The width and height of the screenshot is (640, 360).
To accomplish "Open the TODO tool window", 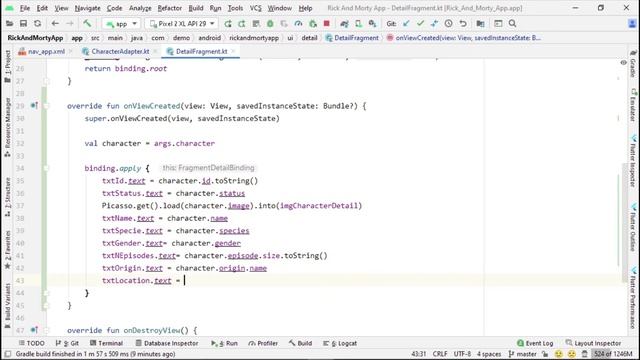I will click(x=31, y=343).
